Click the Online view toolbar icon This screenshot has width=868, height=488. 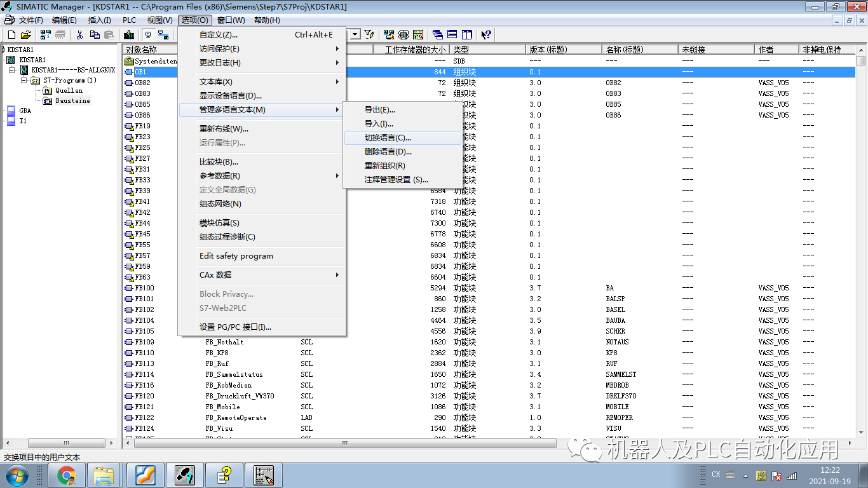[x=163, y=35]
